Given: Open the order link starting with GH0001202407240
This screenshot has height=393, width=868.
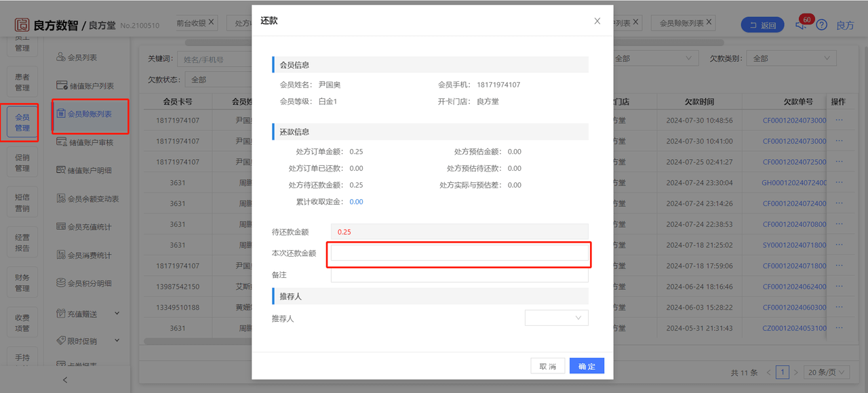Looking at the screenshot, I should 794,183.
